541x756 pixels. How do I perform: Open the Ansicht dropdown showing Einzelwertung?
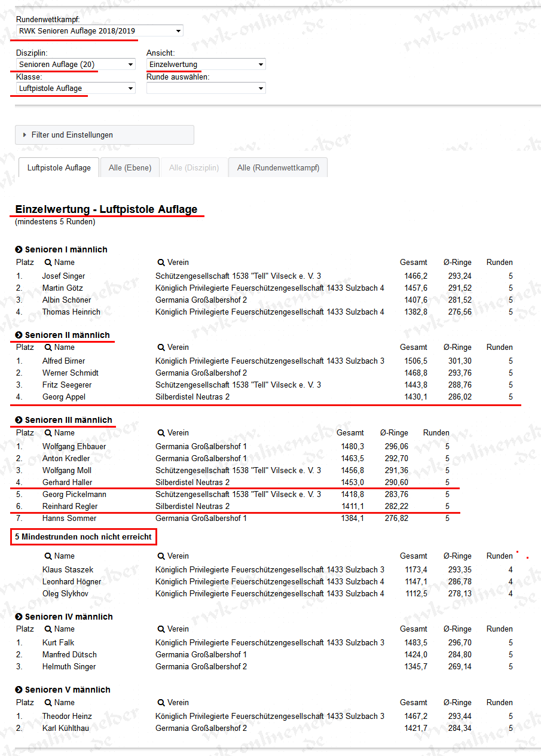pos(206,64)
